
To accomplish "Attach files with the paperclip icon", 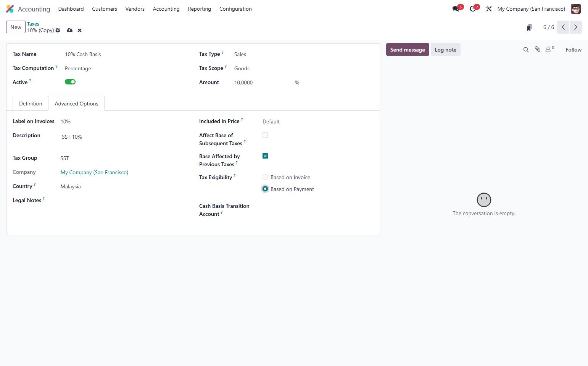I will point(538,49).
